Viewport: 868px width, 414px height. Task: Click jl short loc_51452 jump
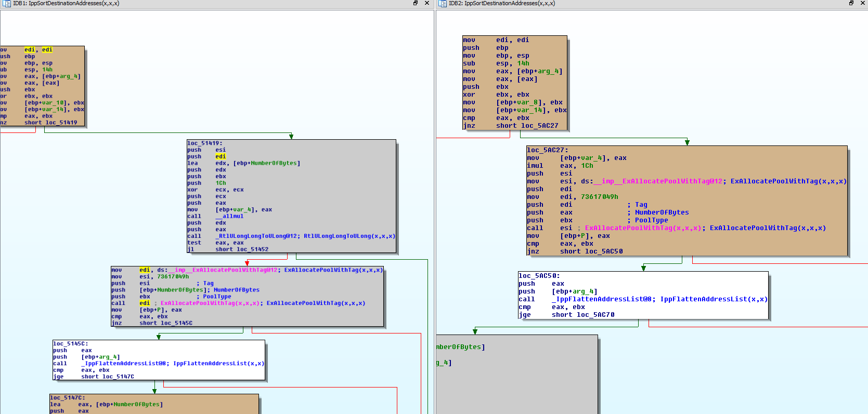point(228,250)
